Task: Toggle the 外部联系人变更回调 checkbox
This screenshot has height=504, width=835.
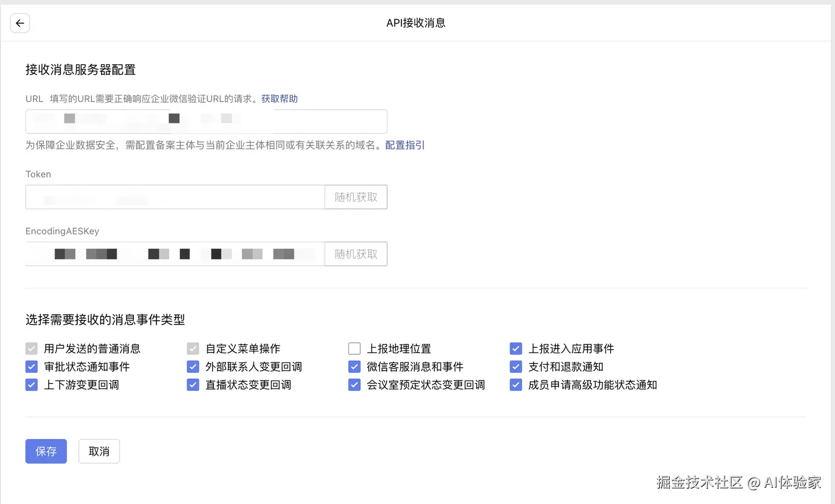Action: (x=193, y=366)
